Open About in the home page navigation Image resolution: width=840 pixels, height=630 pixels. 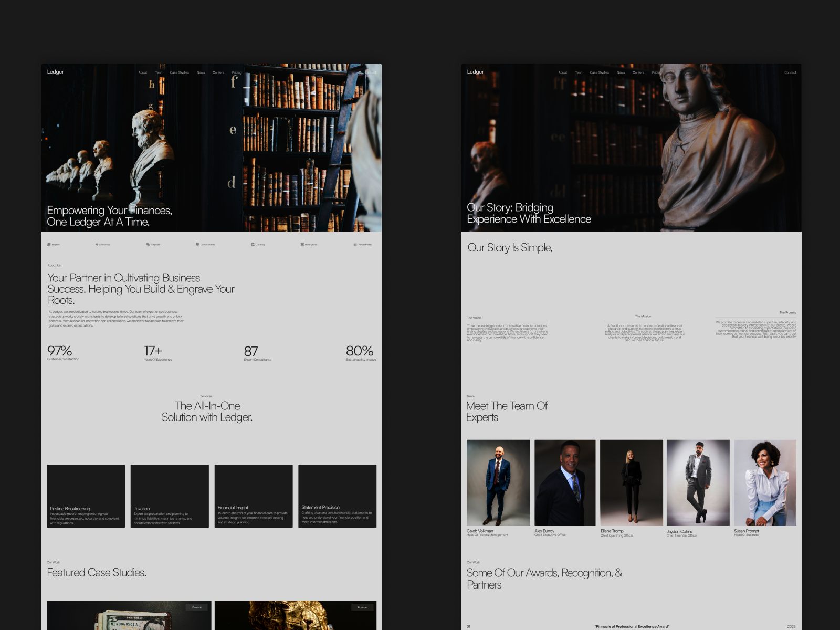[143, 72]
